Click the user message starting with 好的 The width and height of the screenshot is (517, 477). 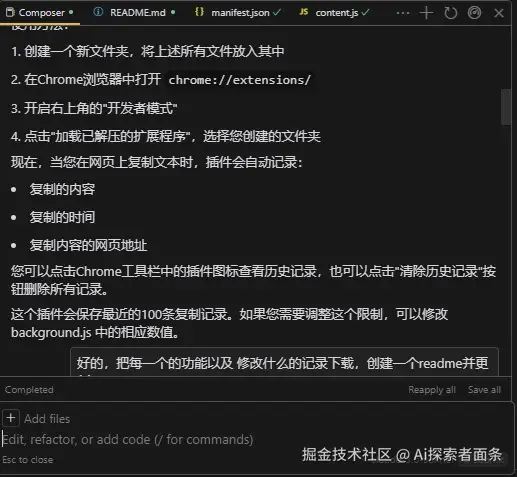284,363
